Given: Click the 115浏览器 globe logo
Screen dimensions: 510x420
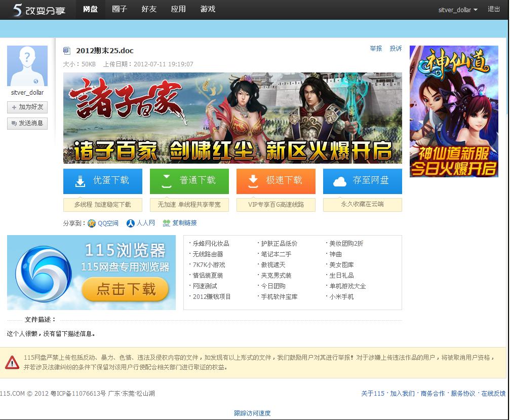Looking at the screenshot, I should 44,274.
